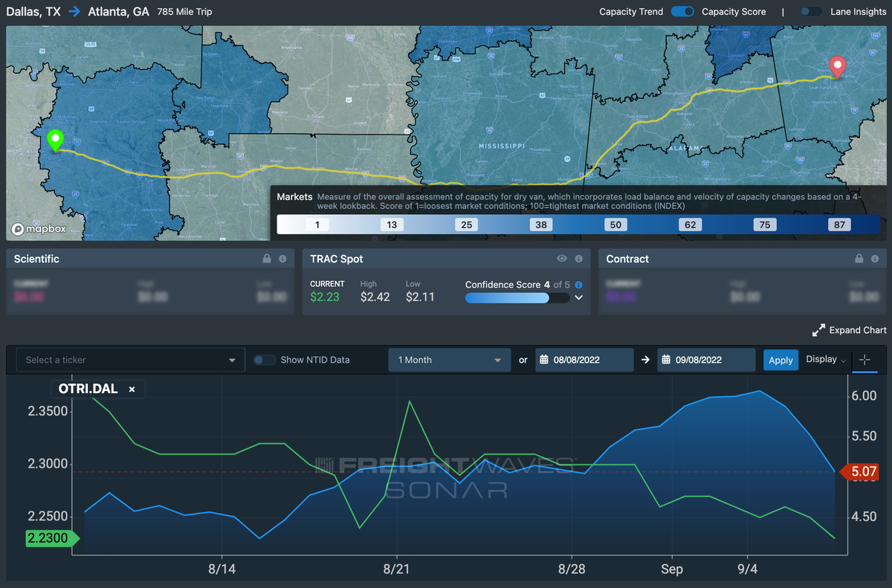Select legend swatch value 87
Image resolution: width=892 pixels, height=588 pixels.
[839, 224]
